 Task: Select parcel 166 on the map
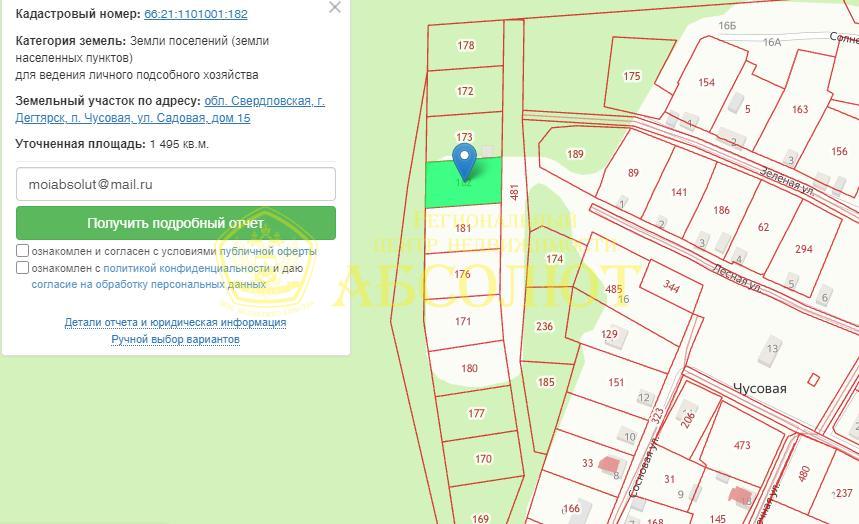pos(571,508)
